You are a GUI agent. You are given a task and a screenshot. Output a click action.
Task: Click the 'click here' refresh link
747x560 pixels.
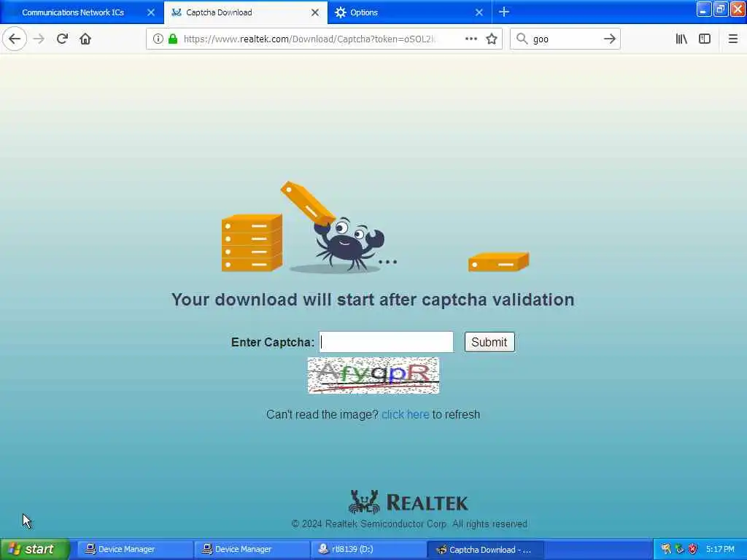[405, 414]
